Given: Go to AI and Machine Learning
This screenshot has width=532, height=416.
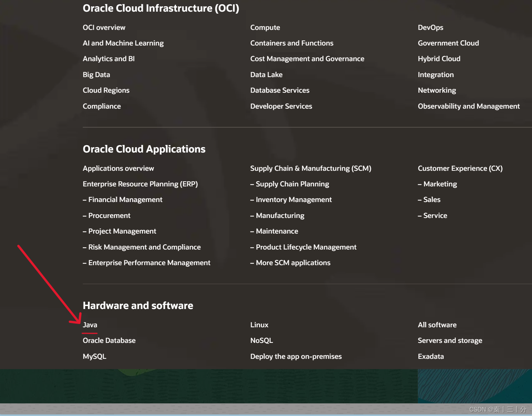Looking at the screenshot, I should pos(123,43).
